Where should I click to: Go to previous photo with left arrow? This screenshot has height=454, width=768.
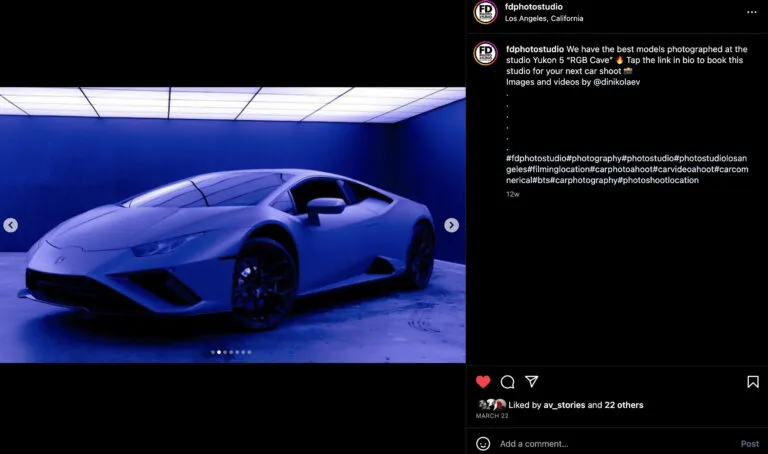click(11, 225)
